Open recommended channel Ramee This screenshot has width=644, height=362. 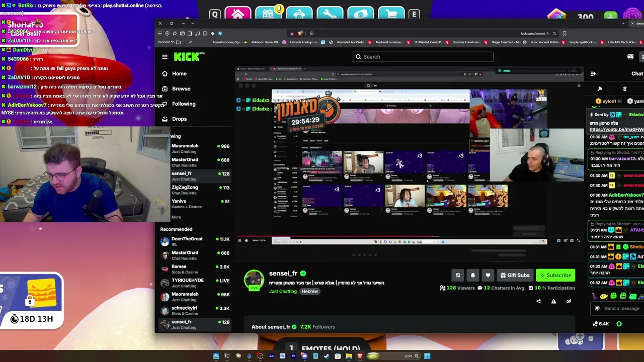(x=195, y=269)
